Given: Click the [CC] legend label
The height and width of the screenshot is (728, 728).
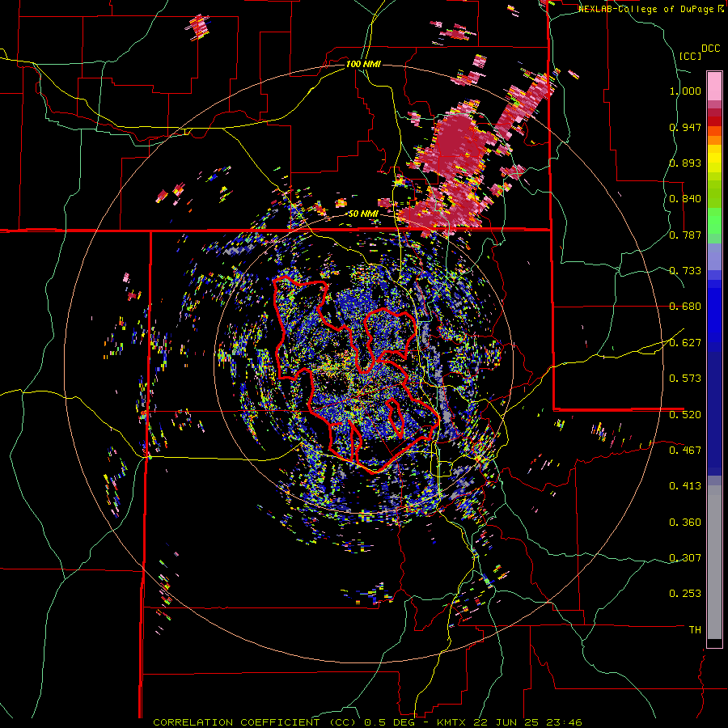Looking at the screenshot, I should [691, 56].
